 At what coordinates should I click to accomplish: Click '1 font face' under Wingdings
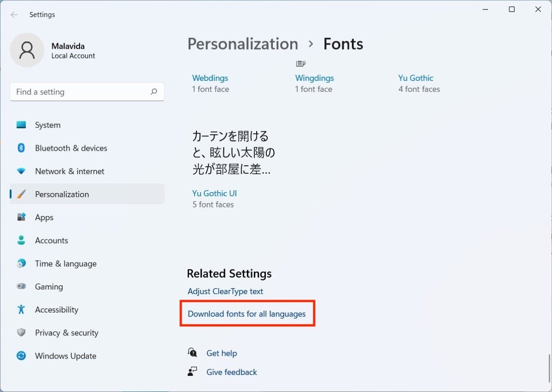[x=314, y=89]
